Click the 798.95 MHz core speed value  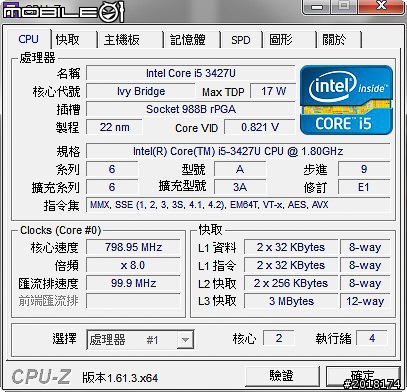[x=133, y=247]
